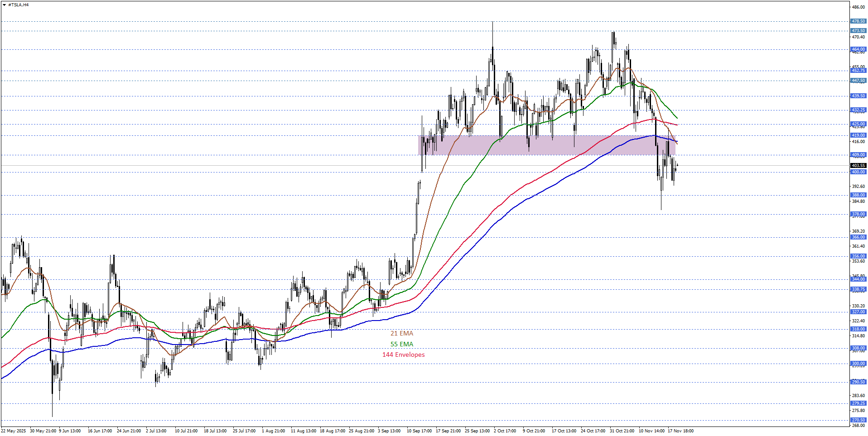868x436 pixels.
Task: Select the 300.00 price level tag
Action: pyautogui.click(x=858, y=364)
